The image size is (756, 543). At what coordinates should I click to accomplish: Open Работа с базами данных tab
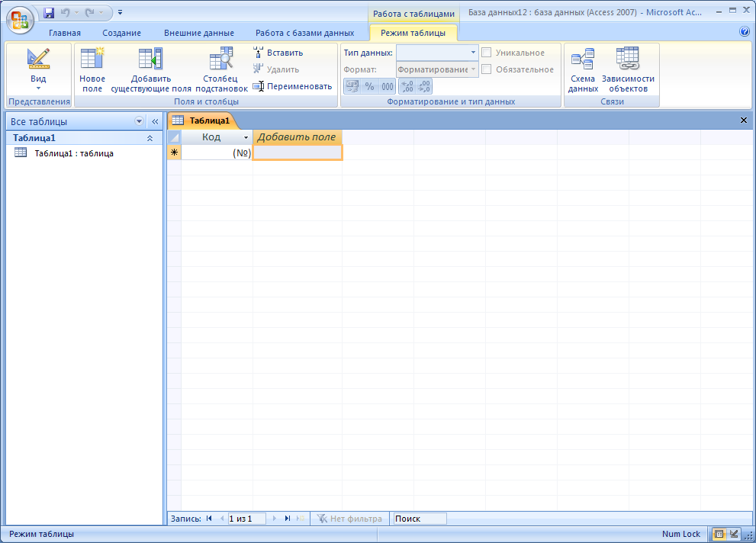click(304, 33)
